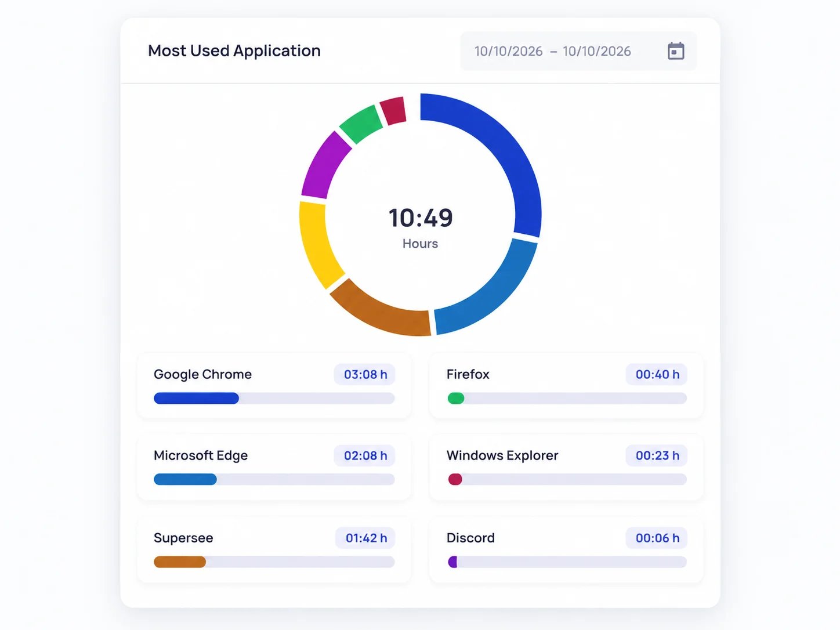Screen dimensions: 840x630
Task: Click the Discord usage progress bar
Action: coord(567,562)
